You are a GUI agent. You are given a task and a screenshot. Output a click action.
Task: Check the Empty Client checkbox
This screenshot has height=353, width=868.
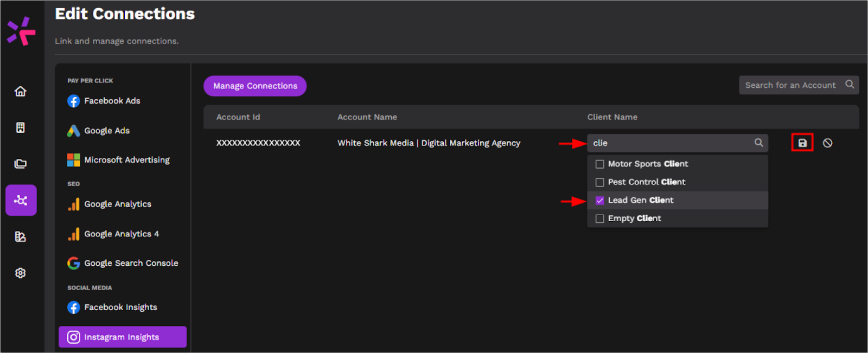click(x=599, y=219)
